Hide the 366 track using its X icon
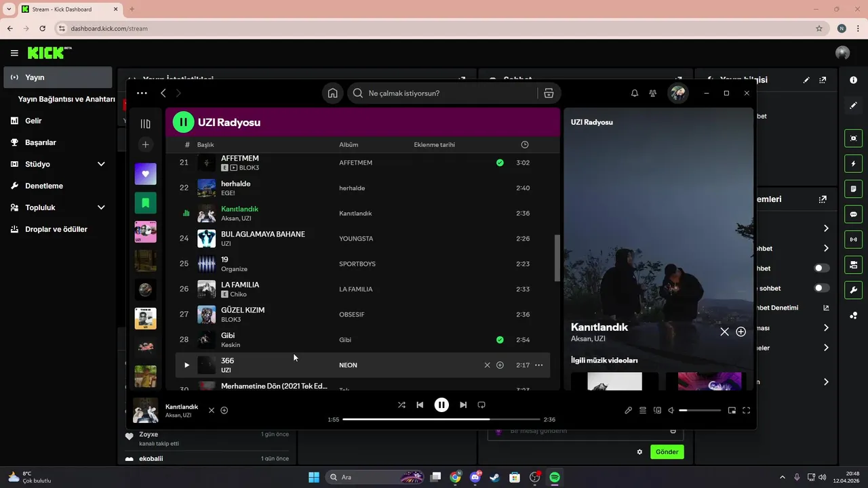The height and width of the screenshot is (488, 868). pyautogui.click(x=487, y=365)
